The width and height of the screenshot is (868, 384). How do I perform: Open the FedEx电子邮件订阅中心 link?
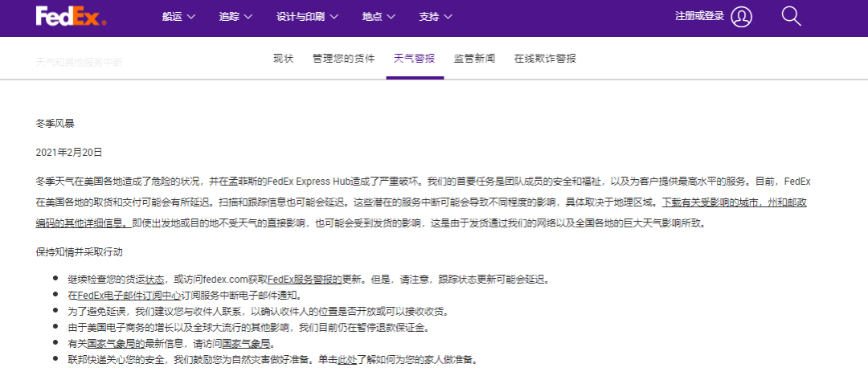pos(129,295)
